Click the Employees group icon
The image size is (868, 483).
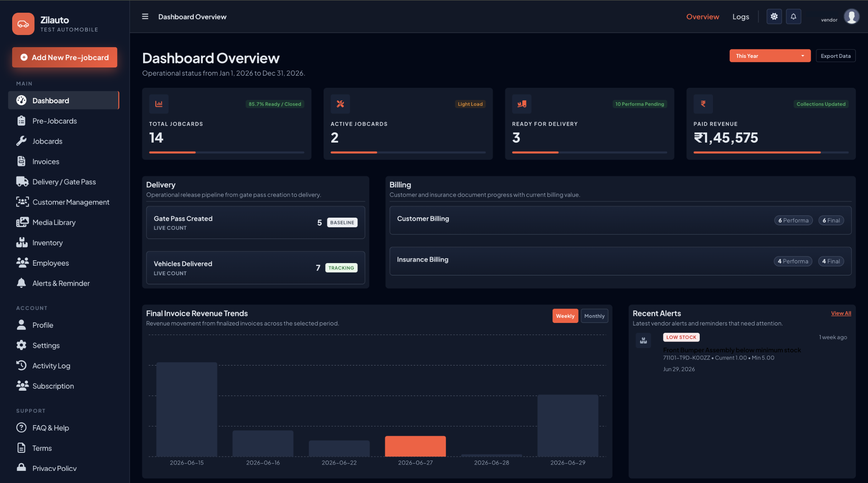22,263
